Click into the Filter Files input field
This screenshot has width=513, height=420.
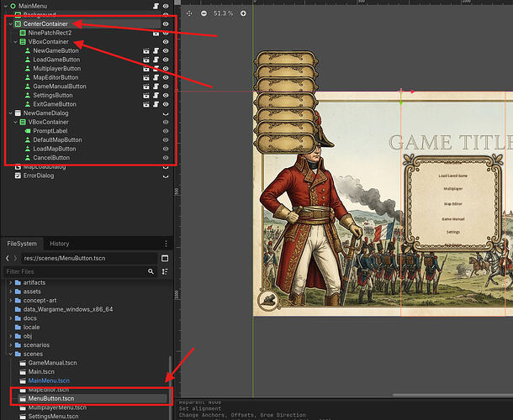coord(75,271)
